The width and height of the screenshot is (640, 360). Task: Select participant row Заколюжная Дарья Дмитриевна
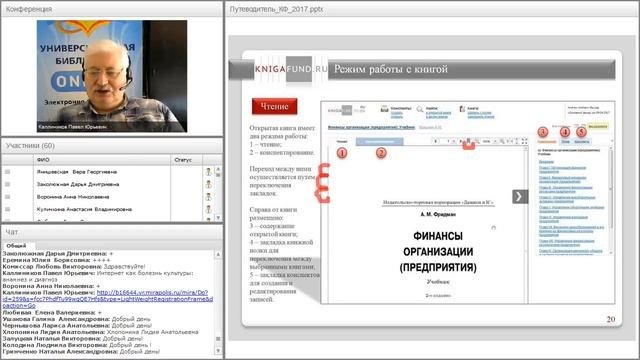point(107,184)
